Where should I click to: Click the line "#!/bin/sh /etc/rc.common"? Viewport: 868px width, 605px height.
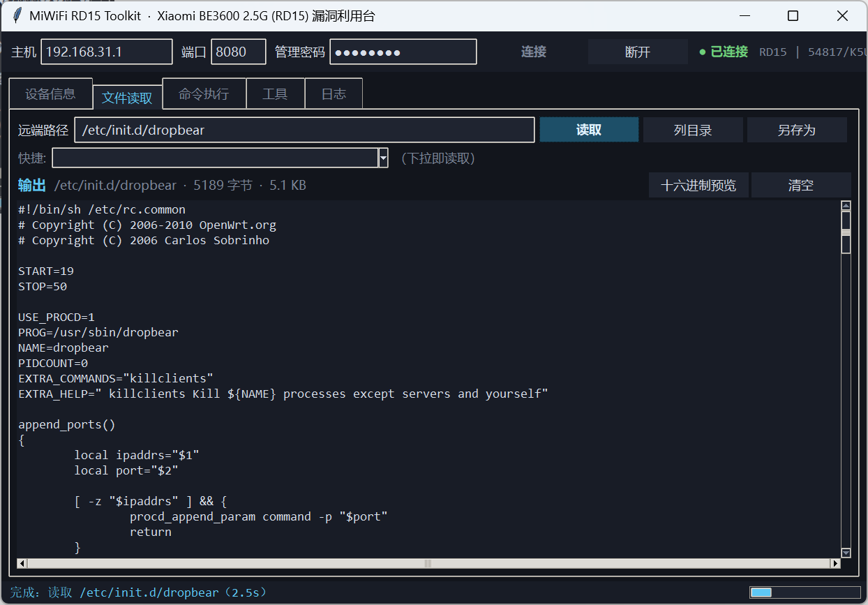(x=102, y=209)
